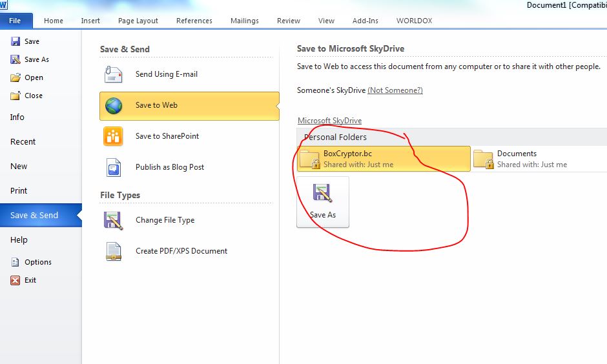Image resolution: width=607 pixels, height=364 pixels.
Task: Click the Word application icon in title bar
Action: pyautogui.click(x=3, y=5)
